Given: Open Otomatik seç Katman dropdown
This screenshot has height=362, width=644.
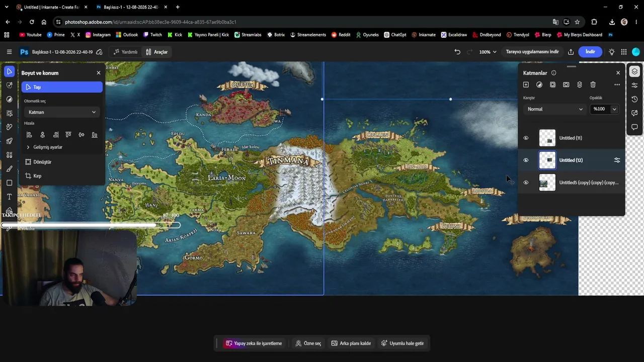Looking at the screenshot, I should (62, 112).
